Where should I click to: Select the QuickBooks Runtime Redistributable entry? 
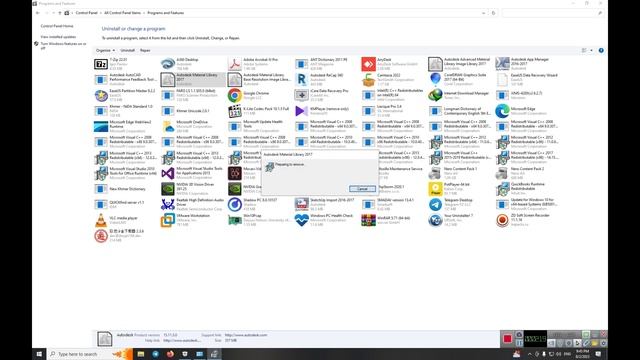(x=527, y=189)
